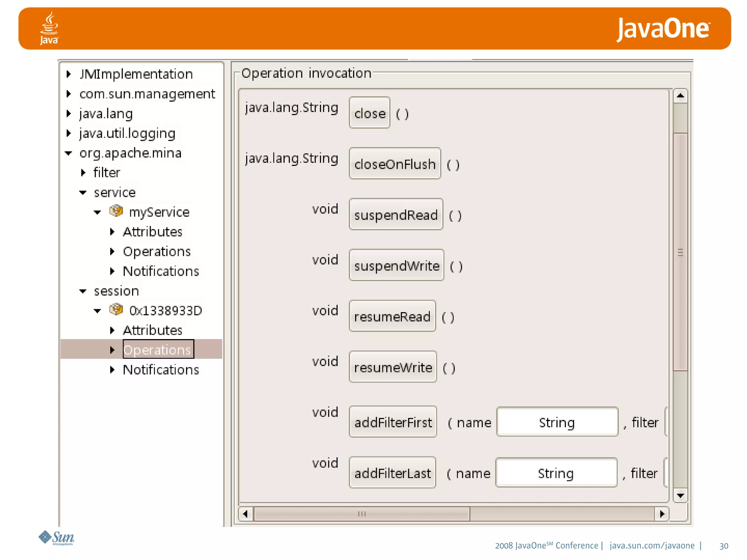Select the 0x1338933D label
The width and height of the screenshot is (747, 560).
point(166,311)
